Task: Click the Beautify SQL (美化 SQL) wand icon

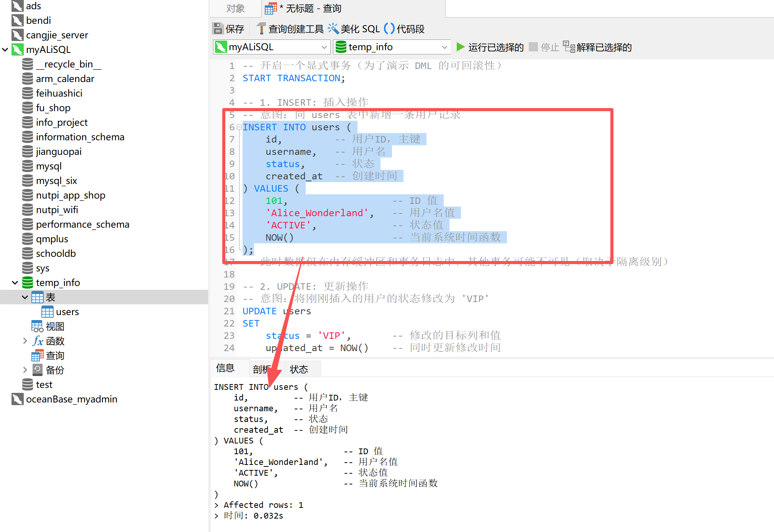Action: 333,29
